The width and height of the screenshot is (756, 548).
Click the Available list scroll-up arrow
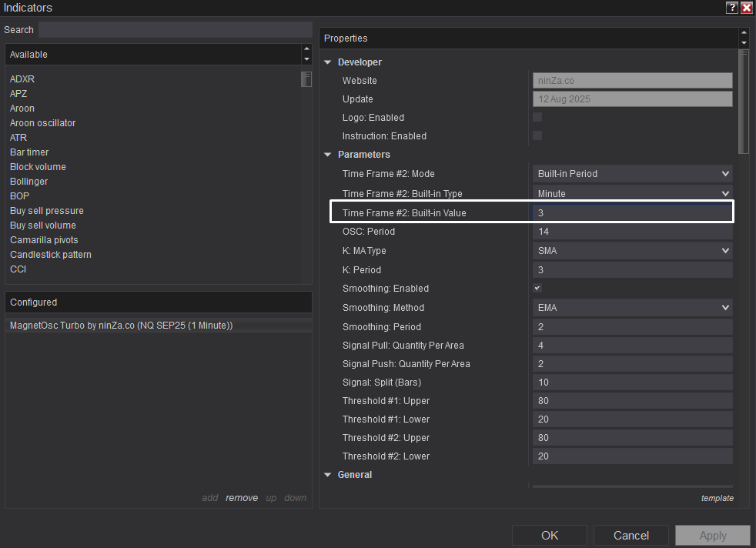click(x=306, y=49)
